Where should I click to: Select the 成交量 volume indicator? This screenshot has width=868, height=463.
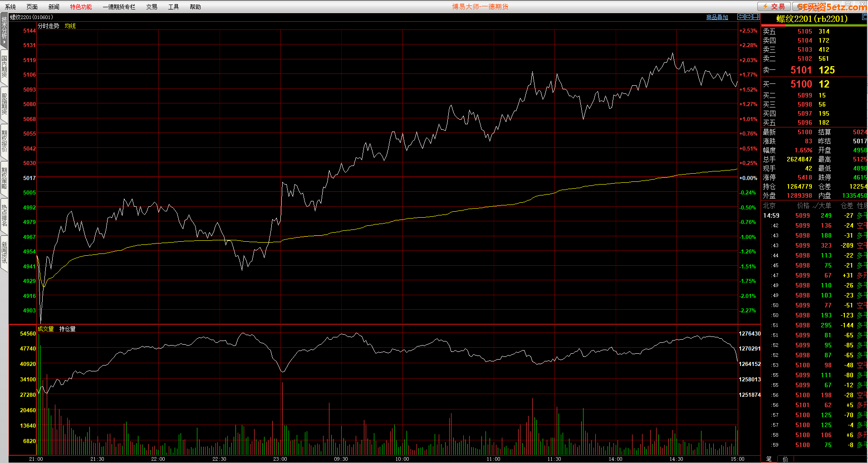tap(45, 329)
